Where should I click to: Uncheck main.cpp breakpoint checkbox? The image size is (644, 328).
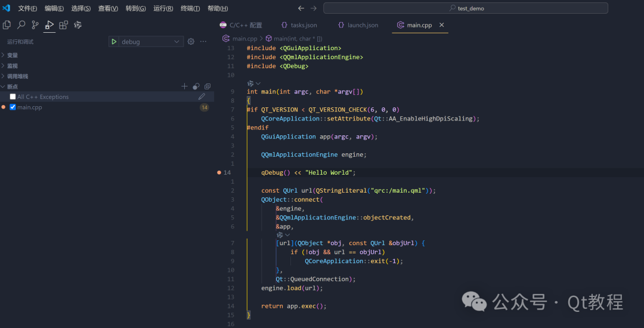[x=13, y=107]
